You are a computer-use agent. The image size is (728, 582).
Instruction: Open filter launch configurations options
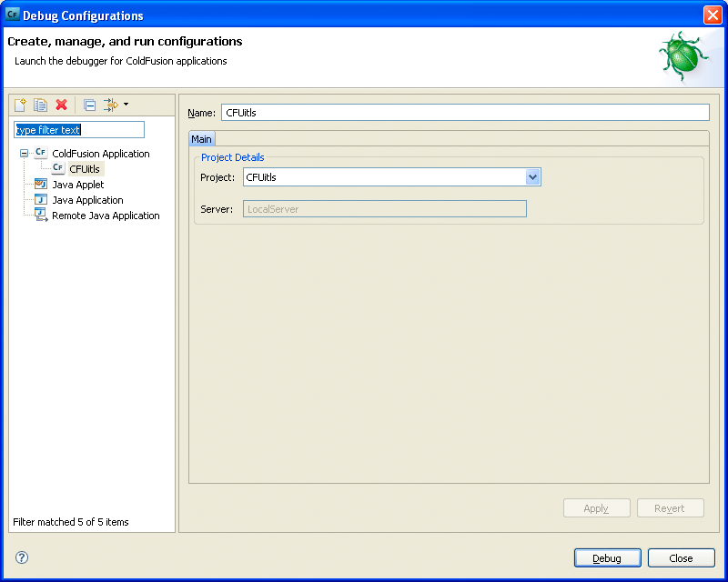tap(109, 105)
